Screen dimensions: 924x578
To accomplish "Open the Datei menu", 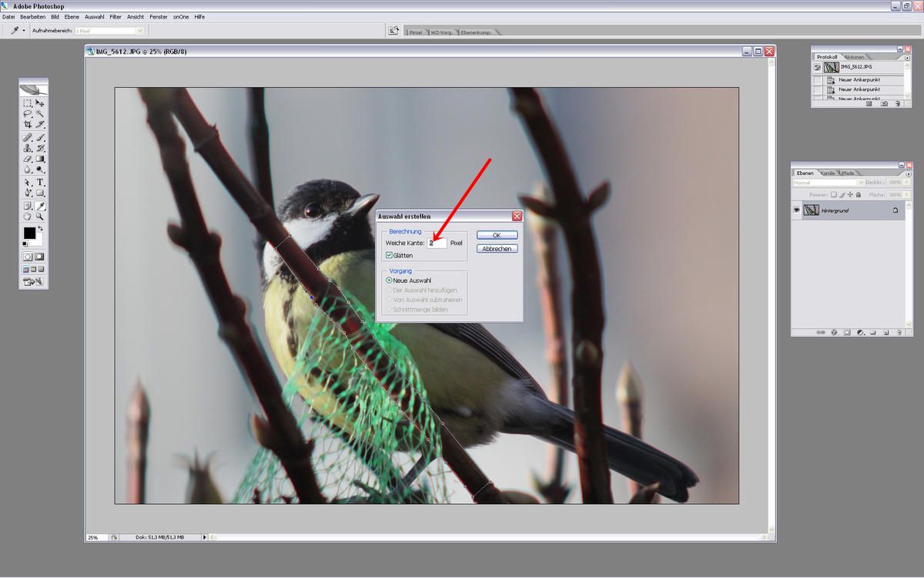I will click(8, 16).
